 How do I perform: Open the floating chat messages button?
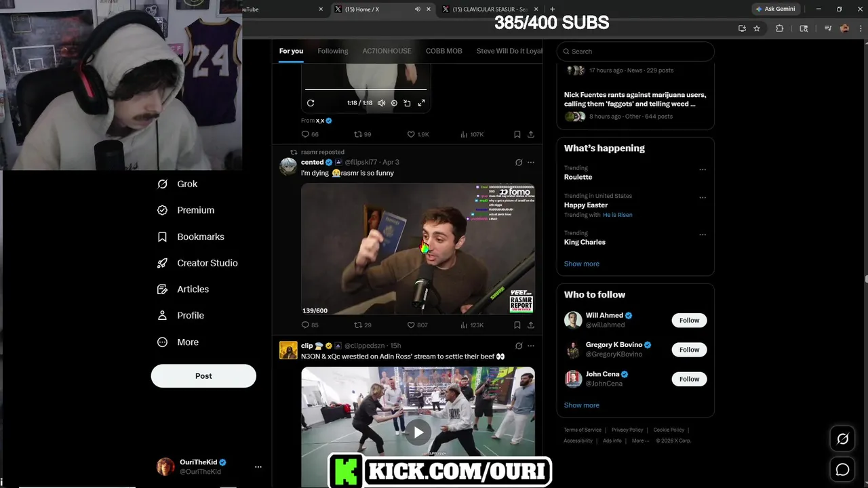pyautogui.click(x=842, y=470)
